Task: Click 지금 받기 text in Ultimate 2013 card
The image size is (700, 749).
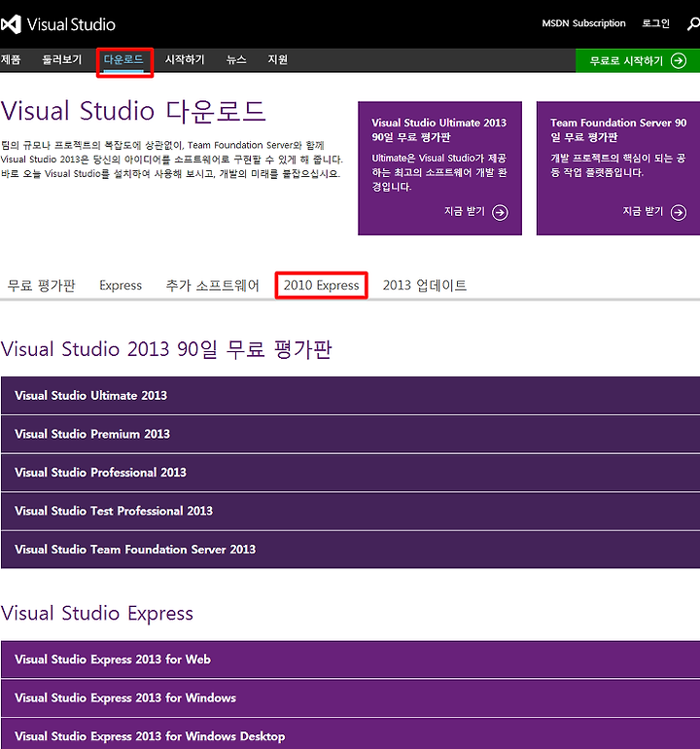Action: (465, 211)
